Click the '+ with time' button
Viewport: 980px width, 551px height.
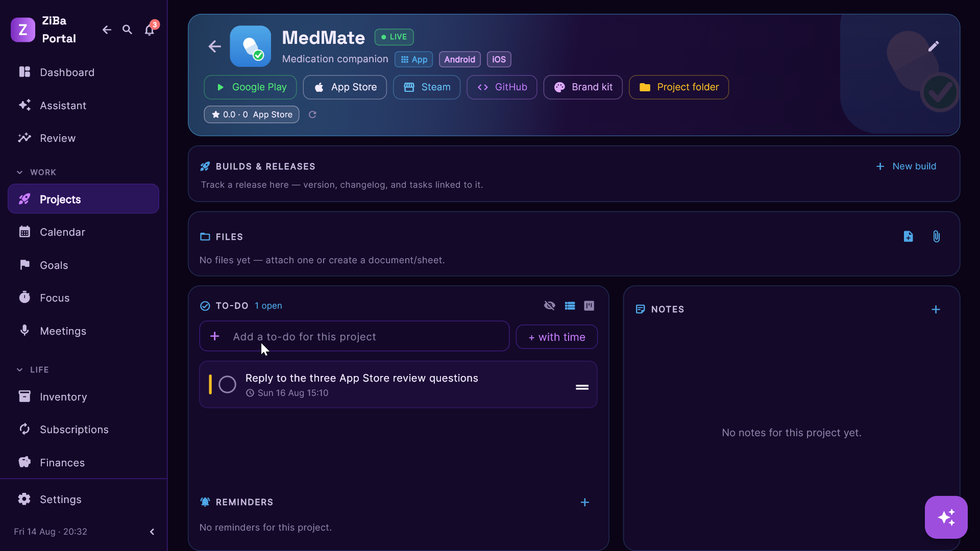pos(557,337)
